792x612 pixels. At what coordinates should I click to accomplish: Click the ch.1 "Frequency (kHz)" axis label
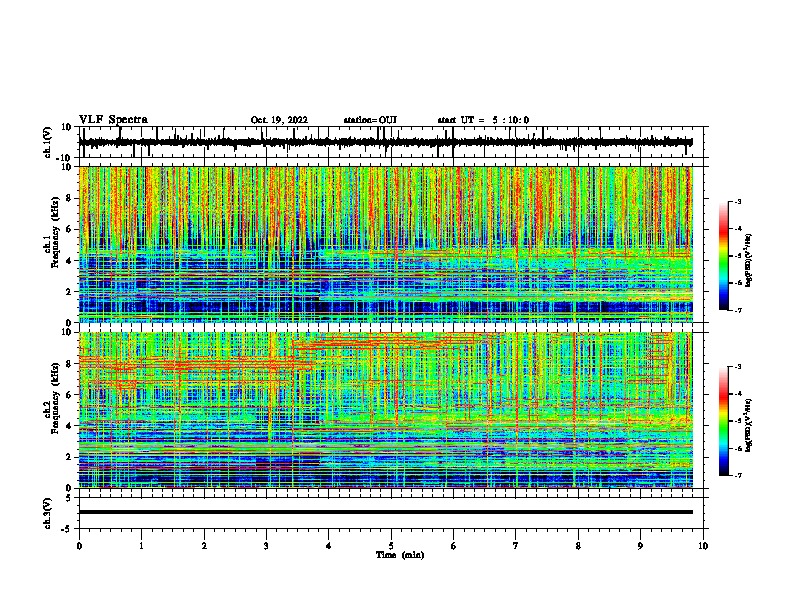[x=55, y=232]
